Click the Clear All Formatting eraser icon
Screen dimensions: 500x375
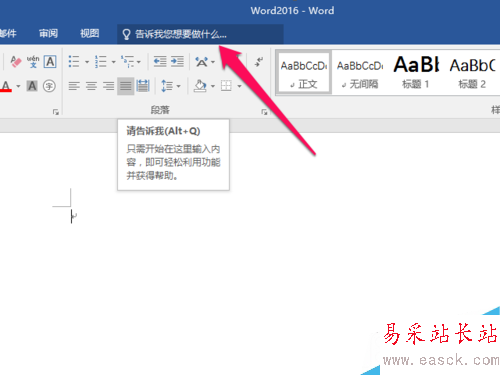(x=16, y=62)
